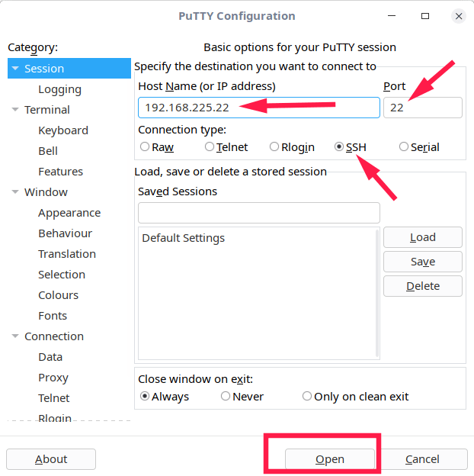Select Default Settings in sessions list
This screenshot has height=476, width=474.
(x=184, y=238)
